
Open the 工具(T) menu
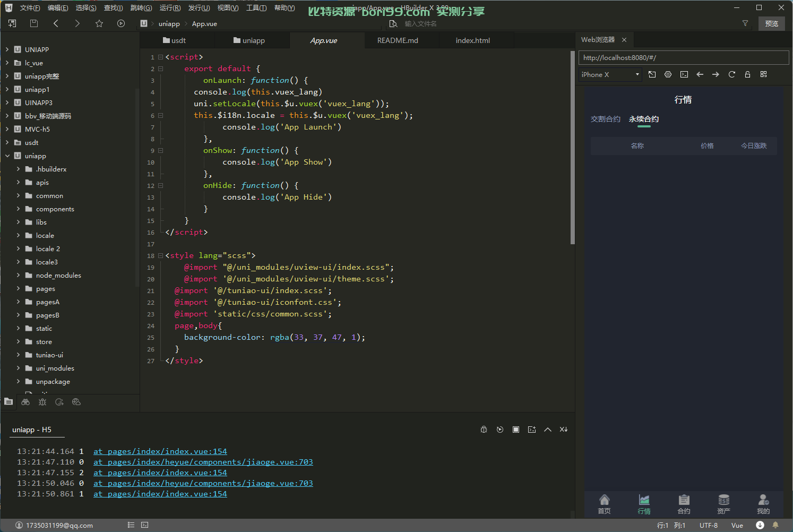[x=256, y=8]
